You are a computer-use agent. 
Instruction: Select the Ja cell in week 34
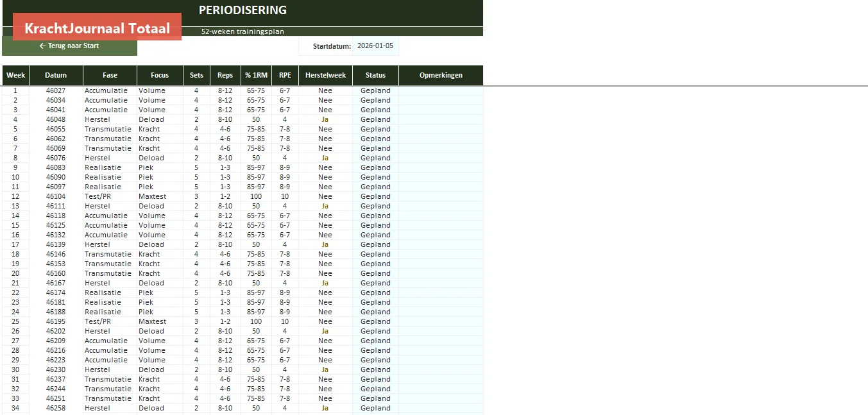325,408
